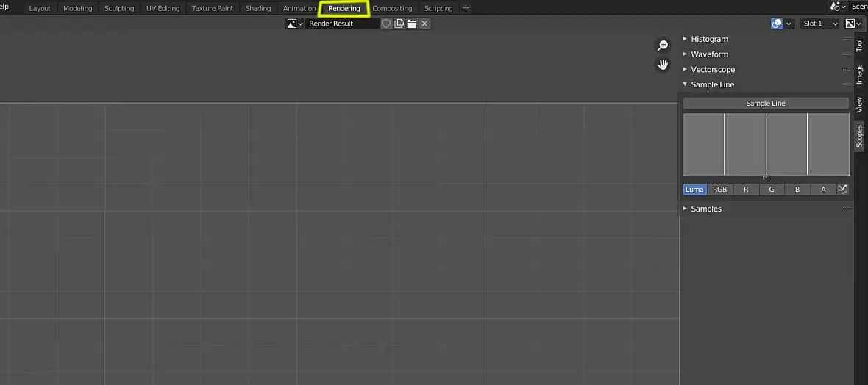Screen dimensions: 868x385
Task: Click the sample line histogram display
Action: pos(766,144)
